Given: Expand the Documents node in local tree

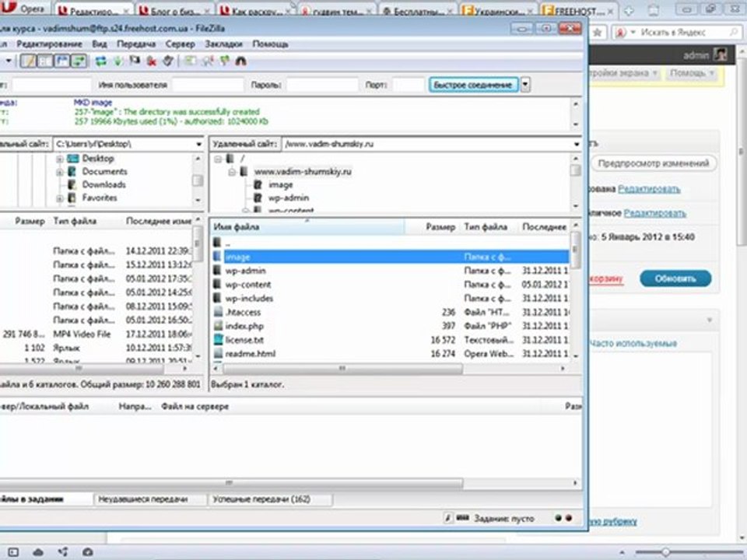Looking at the screenshot, I should coord(60,172).
